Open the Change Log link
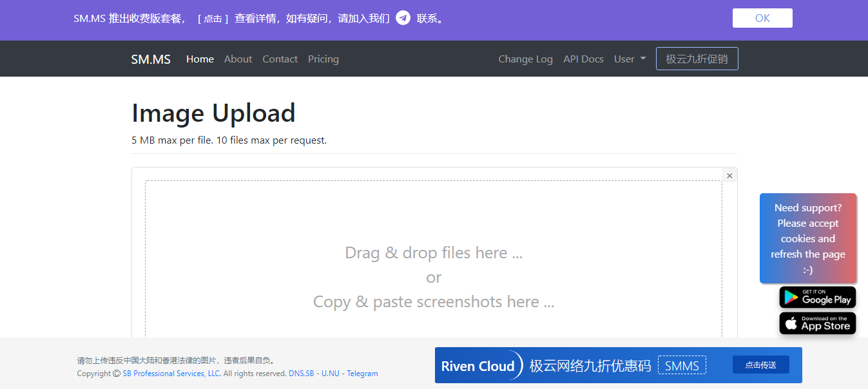Viewport: 868px width, 389px height. point(525,59)
